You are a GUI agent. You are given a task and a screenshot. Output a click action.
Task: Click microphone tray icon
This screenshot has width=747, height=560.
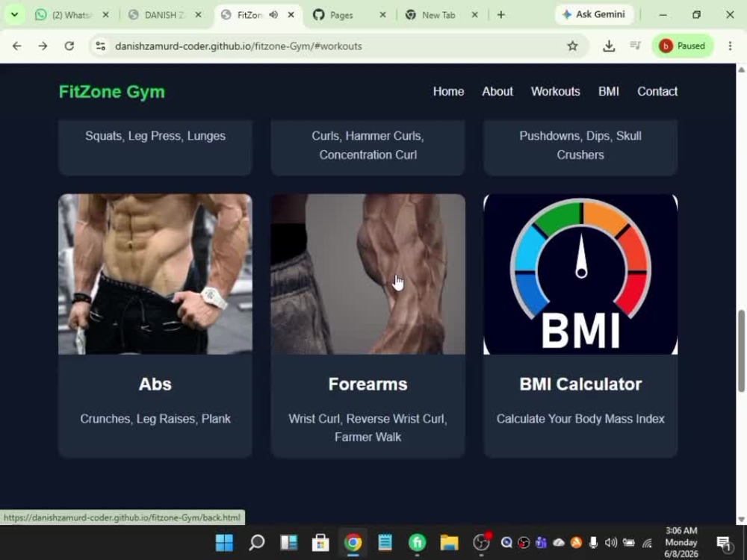click(593, 542)
